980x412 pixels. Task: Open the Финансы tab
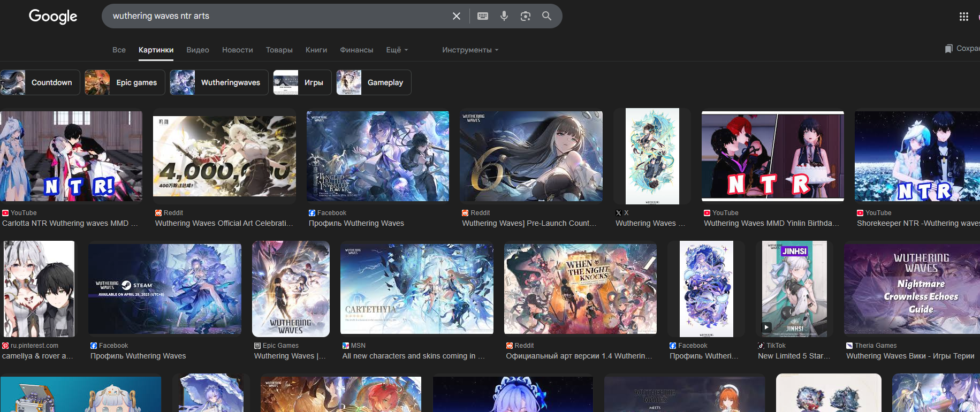click(x=356, y=50)
